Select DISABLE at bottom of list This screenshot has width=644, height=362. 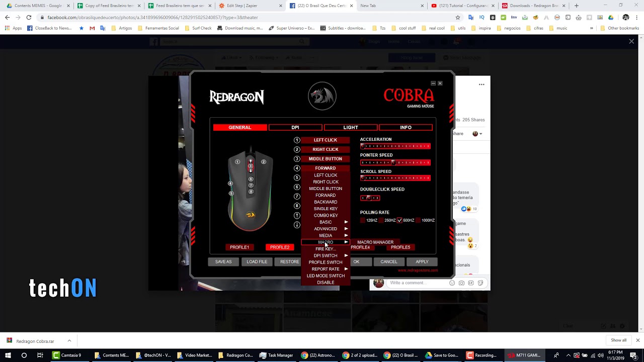pyautogui.click(x=326, y=283)
